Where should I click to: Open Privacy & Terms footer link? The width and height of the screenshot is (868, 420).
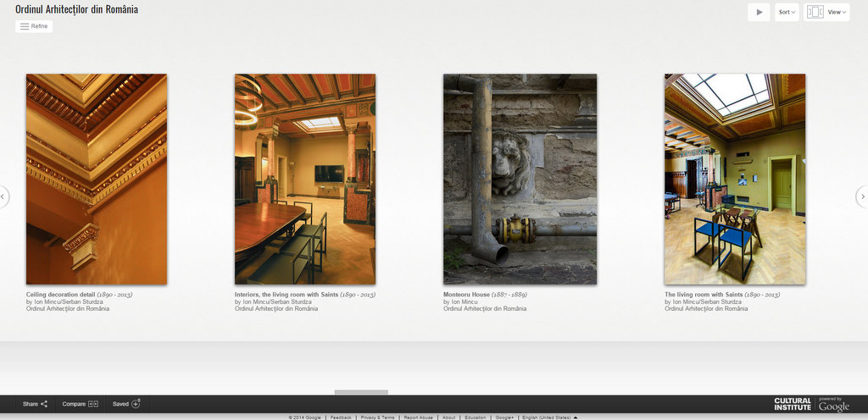point(377,417)
